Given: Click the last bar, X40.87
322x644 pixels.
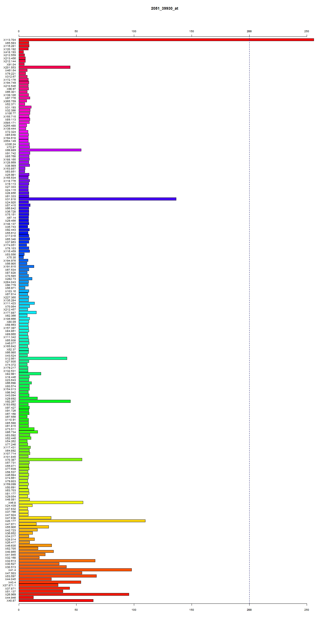Looking at the screenshot, I should click(56, 601).
